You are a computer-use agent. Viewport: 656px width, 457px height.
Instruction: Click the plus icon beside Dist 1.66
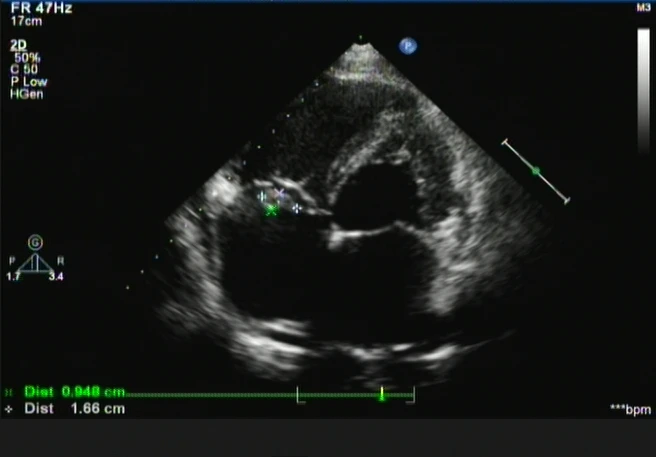coord(9,409)
